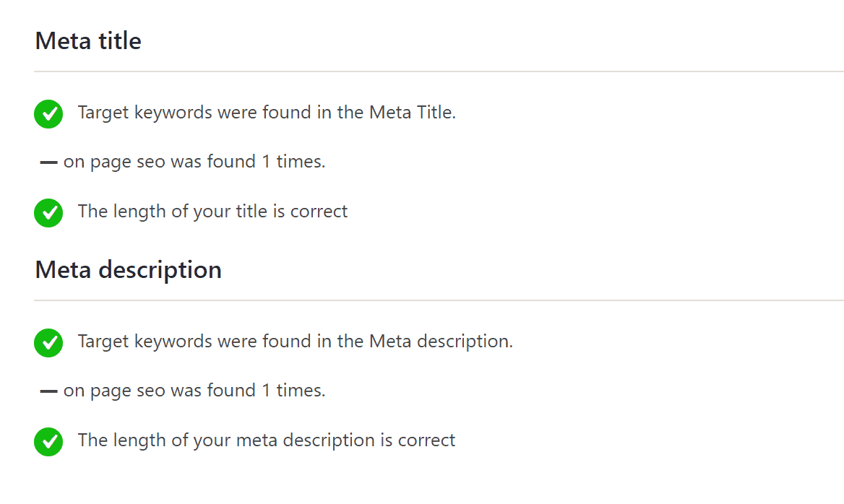Click '1 times' count in Meta title section
Screen dimensions: 844x504
tap(293, 162)
